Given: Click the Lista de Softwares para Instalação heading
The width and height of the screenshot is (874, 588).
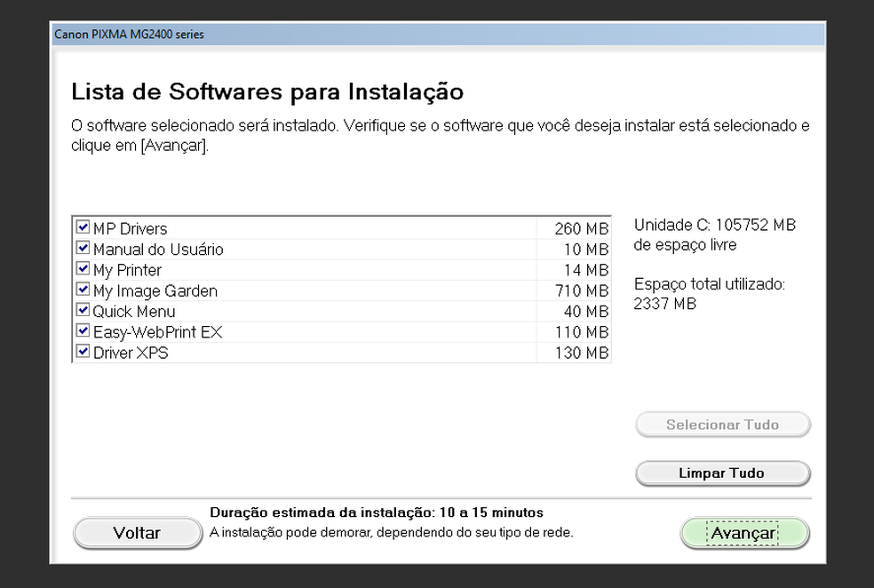Looking at the screenshot, I should point(267,91).
